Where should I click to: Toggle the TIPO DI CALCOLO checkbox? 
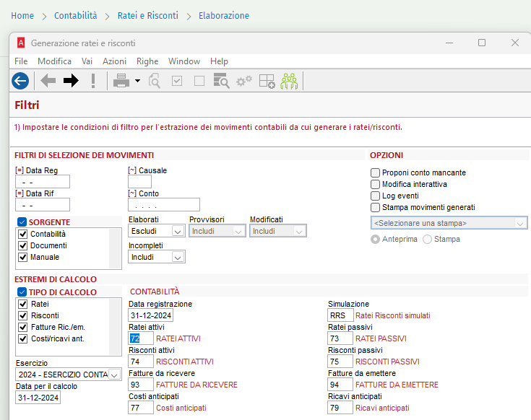click(22, 292)
